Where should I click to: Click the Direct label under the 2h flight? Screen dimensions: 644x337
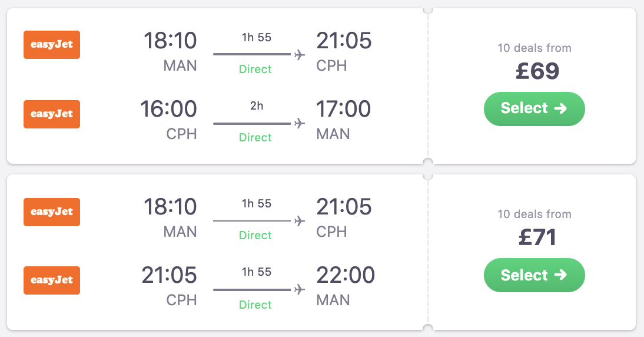pyautogui.click(x=255, y=137)
